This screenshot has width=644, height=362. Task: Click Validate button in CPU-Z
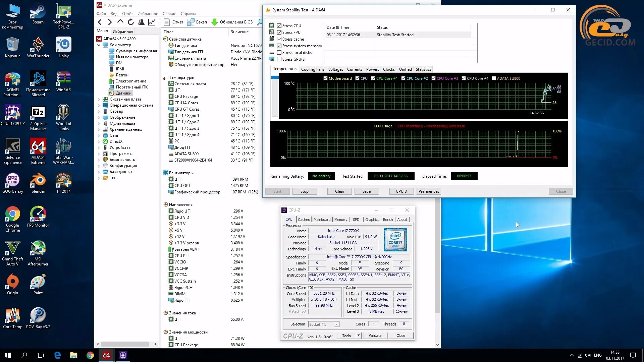[x=375, y=336]
